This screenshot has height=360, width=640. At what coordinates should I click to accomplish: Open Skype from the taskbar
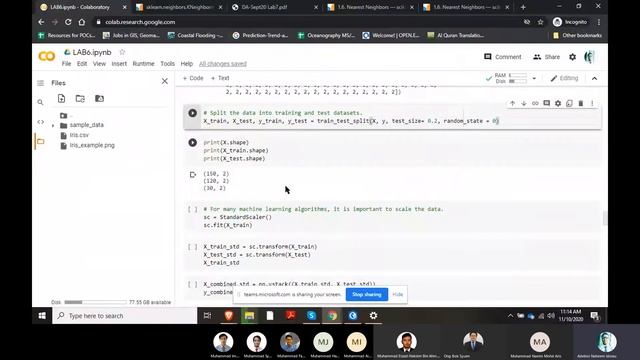pos(311,316)
